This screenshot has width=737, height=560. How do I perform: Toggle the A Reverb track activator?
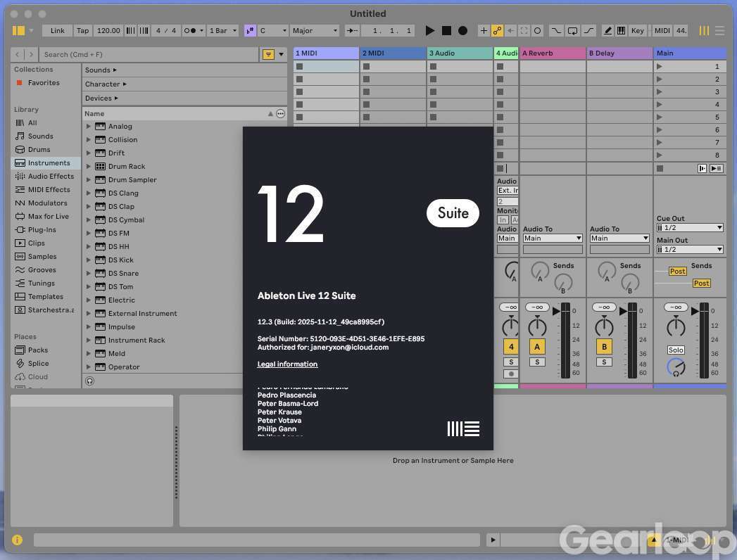(x=537, y=346)
